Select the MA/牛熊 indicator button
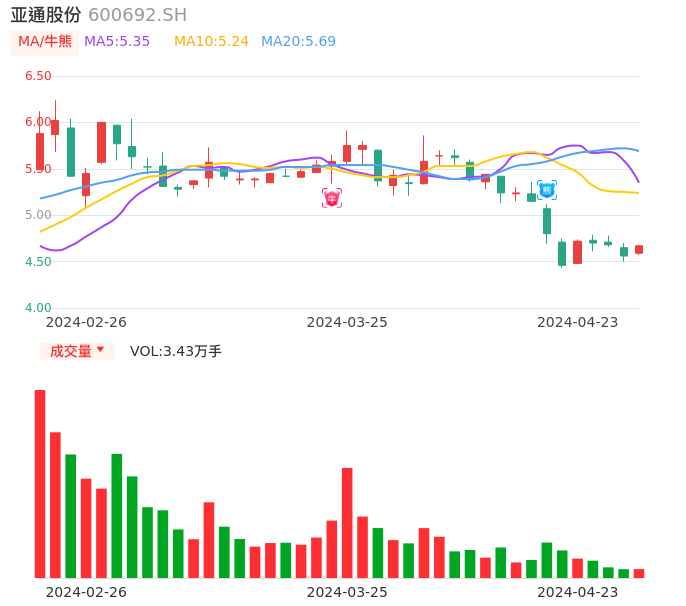This screenshot has height=606, width=686. coord(45,42)
